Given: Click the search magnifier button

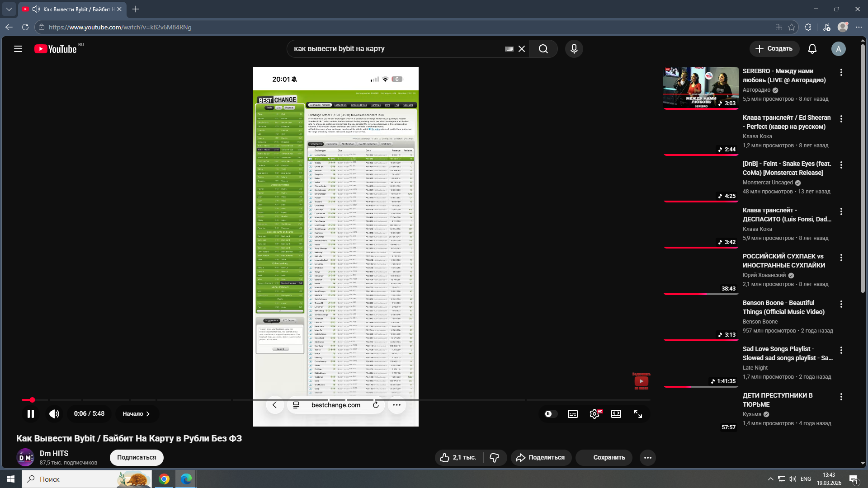Looking at the screenshot, I should tap(543, 49).
